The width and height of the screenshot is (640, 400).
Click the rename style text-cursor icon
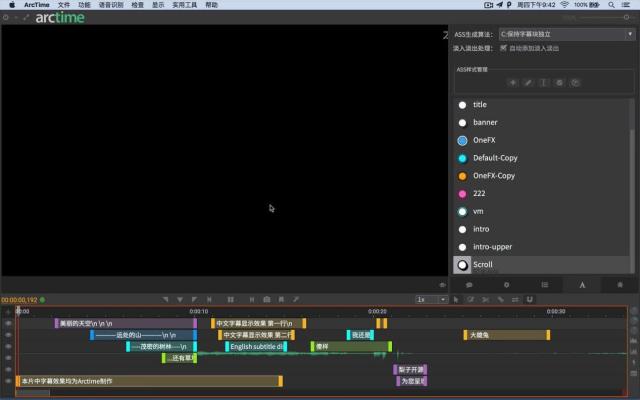(543, 82)
